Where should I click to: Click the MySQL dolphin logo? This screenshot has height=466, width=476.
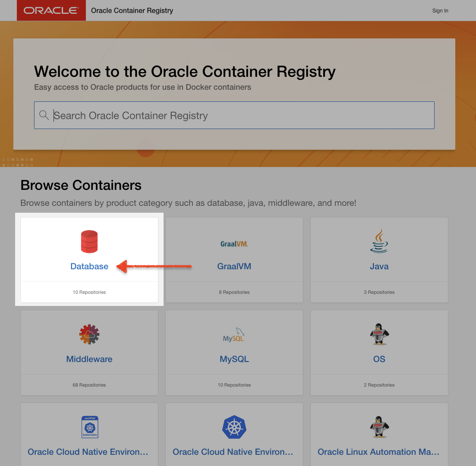pos(234,335)
